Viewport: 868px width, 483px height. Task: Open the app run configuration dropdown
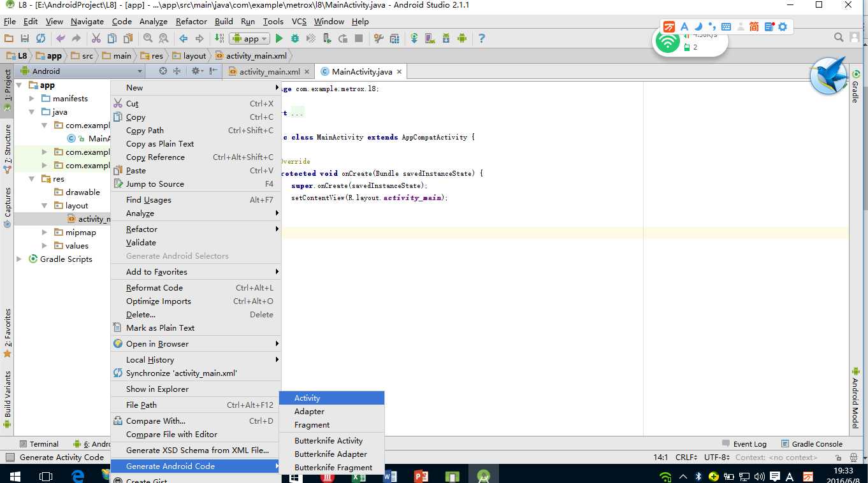250,38
